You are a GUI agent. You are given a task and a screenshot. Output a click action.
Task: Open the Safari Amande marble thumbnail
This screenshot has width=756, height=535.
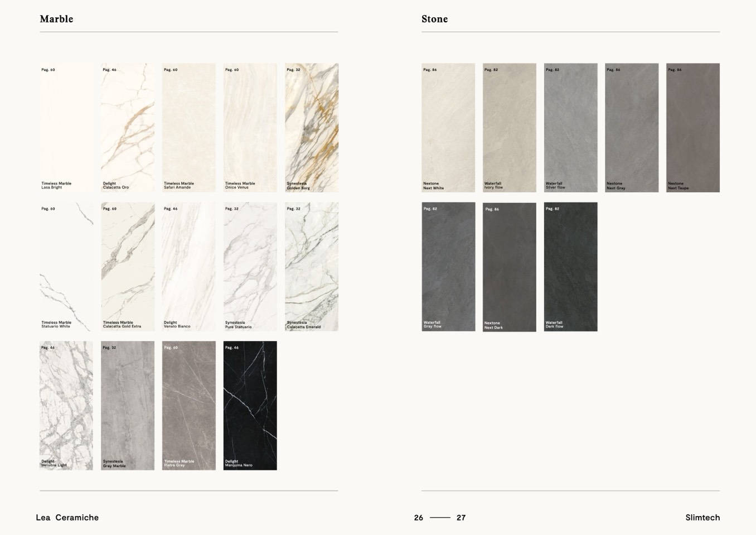coord(189,127)
